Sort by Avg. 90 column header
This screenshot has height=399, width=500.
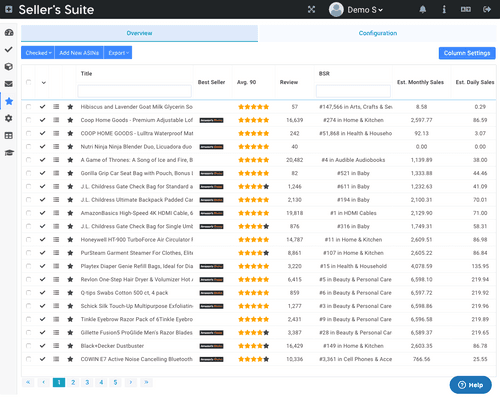point(246,82)
